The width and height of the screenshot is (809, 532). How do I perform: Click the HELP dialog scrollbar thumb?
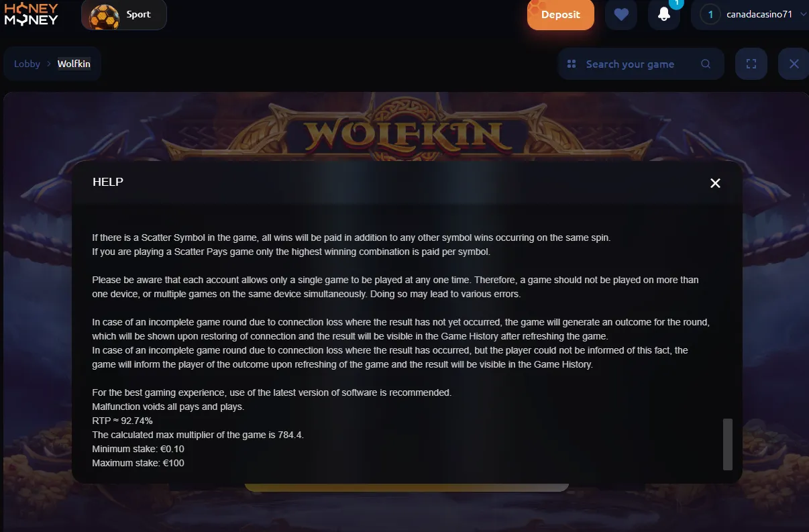click(x=728, y=444)
